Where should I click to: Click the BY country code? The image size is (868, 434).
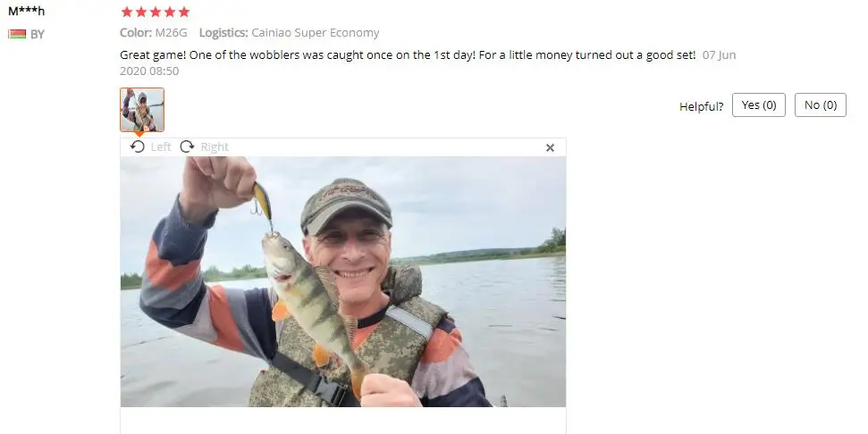tap(37, 34)
